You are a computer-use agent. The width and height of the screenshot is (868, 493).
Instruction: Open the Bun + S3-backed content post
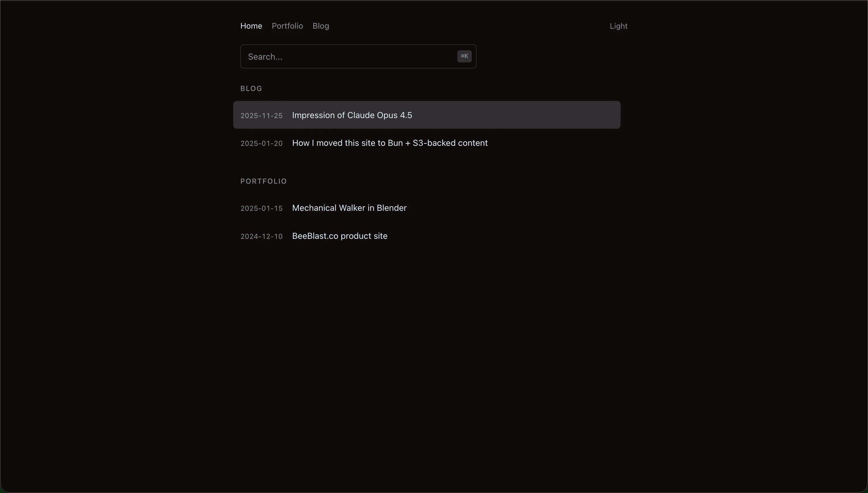[390, 143]
